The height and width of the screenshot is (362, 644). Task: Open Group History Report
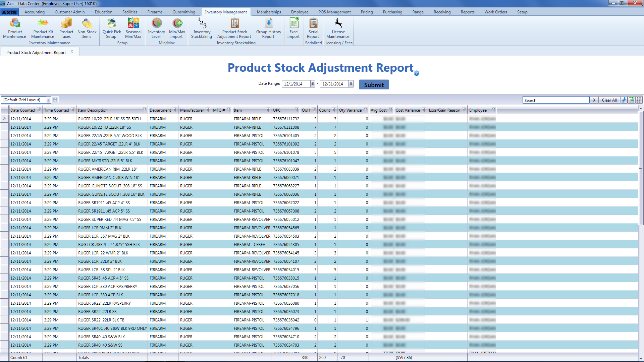pos(268,28)
